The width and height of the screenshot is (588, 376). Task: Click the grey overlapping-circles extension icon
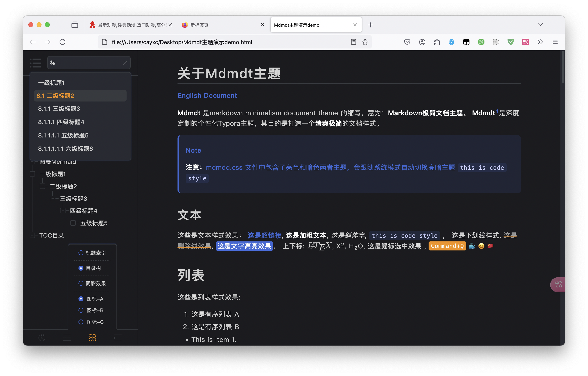[496, 42]
